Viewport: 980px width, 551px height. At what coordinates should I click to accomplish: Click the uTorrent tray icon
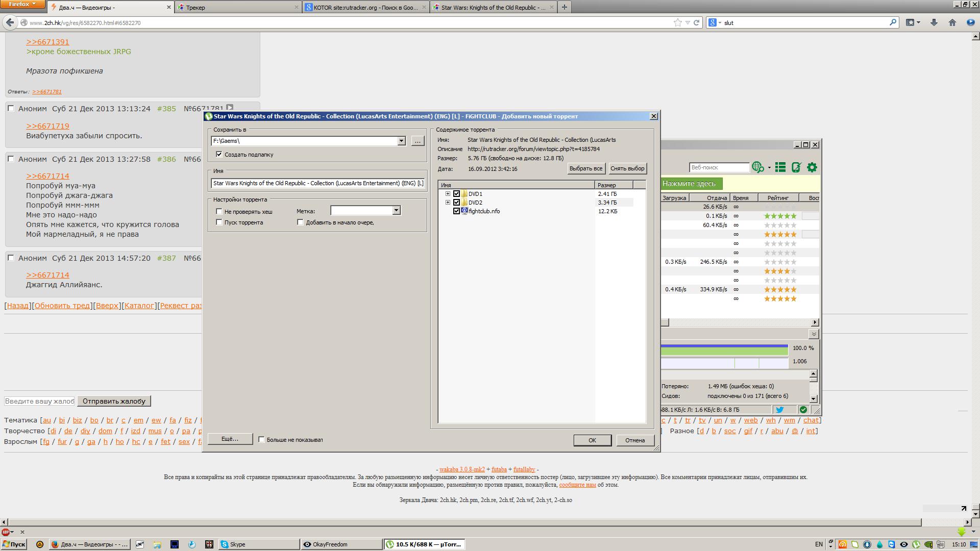click(x=916, y=544)
